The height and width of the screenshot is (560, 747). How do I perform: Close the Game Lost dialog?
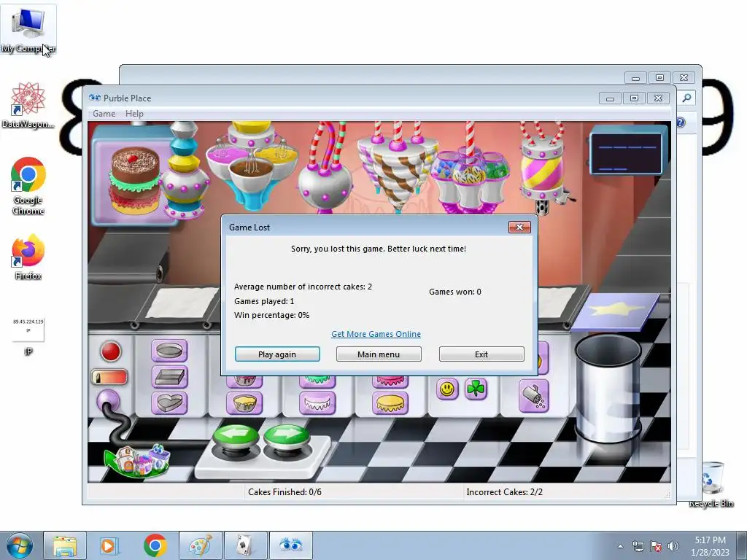coord(519,227)
